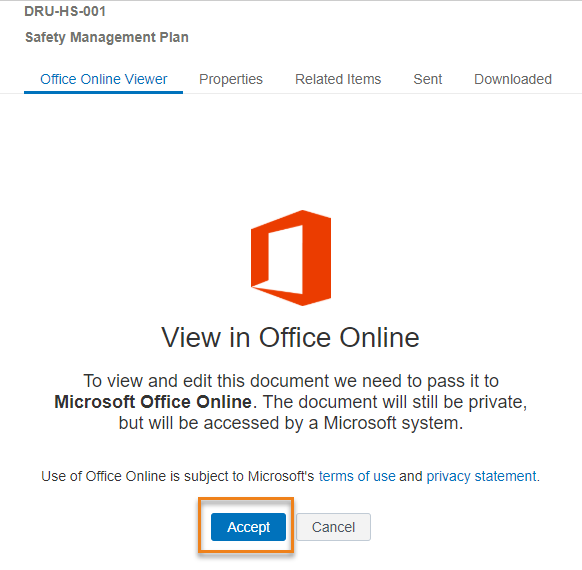This screenshot has height=570, width=582.
Task: Switch to the Properties tab
Action: [x=230, y=79]
